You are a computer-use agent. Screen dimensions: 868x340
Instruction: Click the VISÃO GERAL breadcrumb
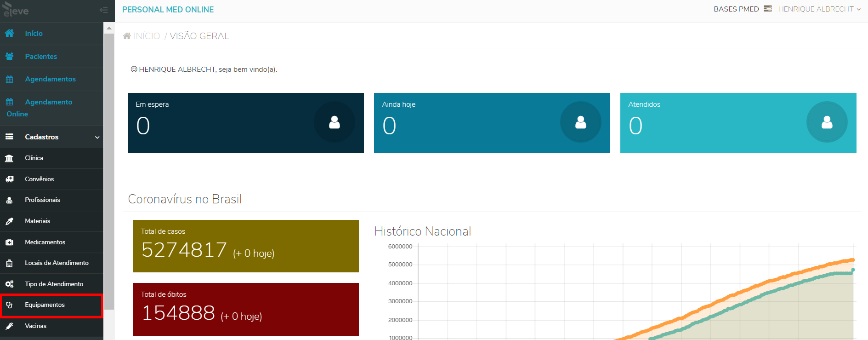coord(199,36)
